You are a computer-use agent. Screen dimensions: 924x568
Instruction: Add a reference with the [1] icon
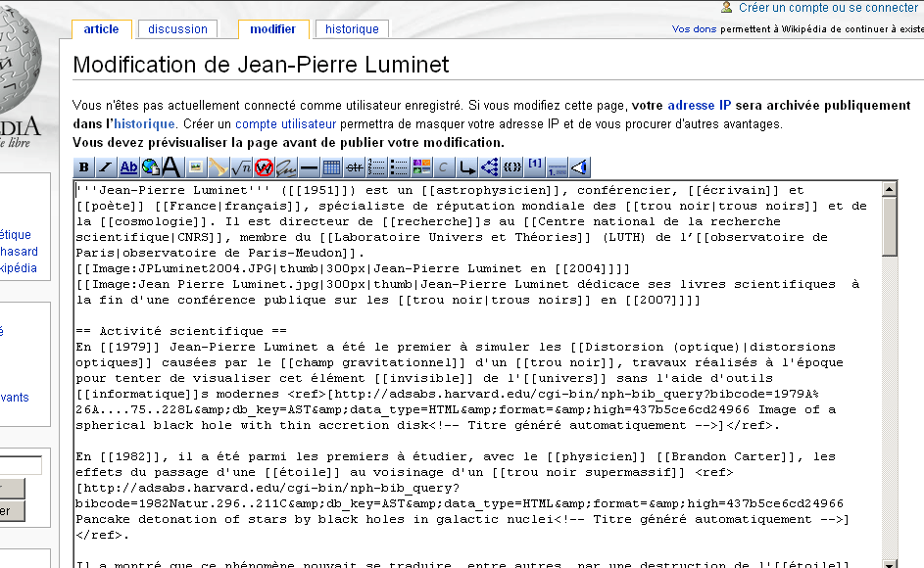click(533, 166)
